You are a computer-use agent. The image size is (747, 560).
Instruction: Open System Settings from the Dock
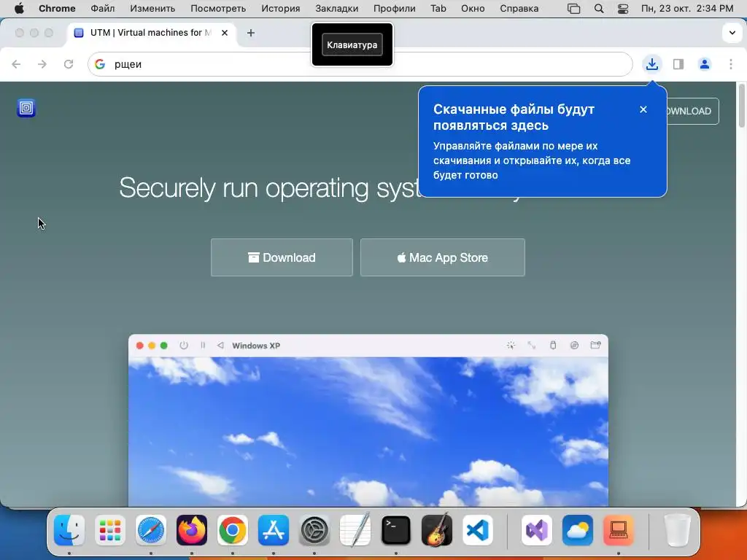[314, 530]
